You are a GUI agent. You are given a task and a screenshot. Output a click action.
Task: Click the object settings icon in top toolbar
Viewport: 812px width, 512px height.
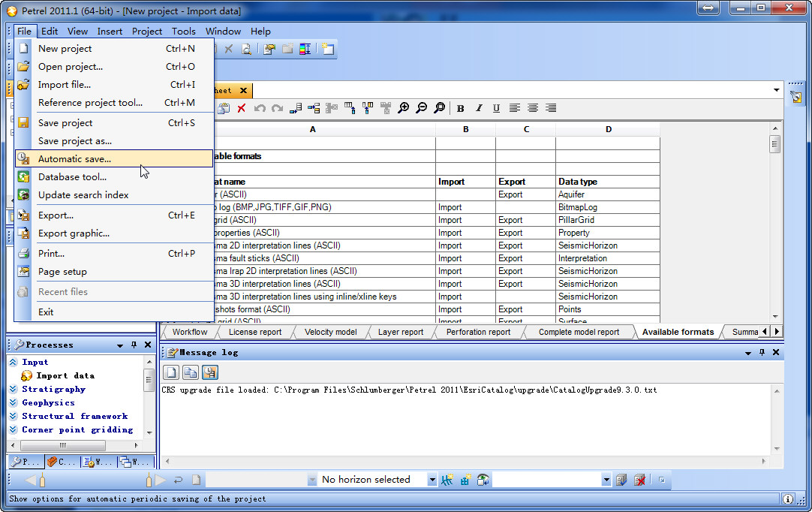[x=269, y=49]
